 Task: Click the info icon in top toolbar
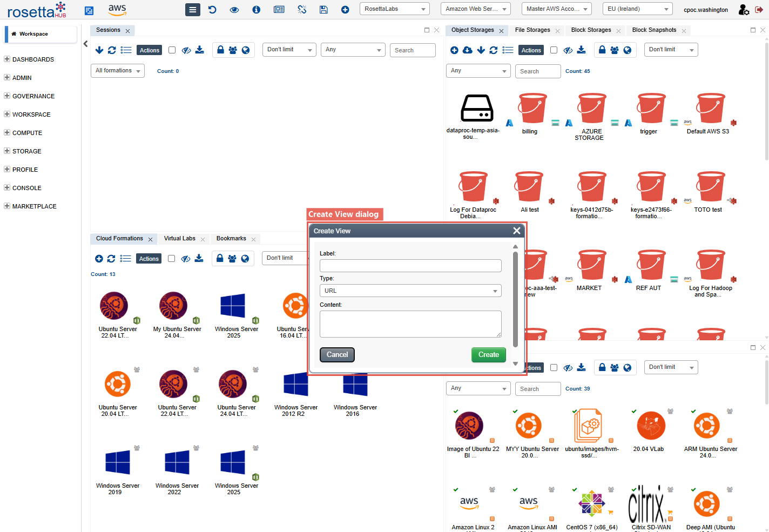coord(257,9)
